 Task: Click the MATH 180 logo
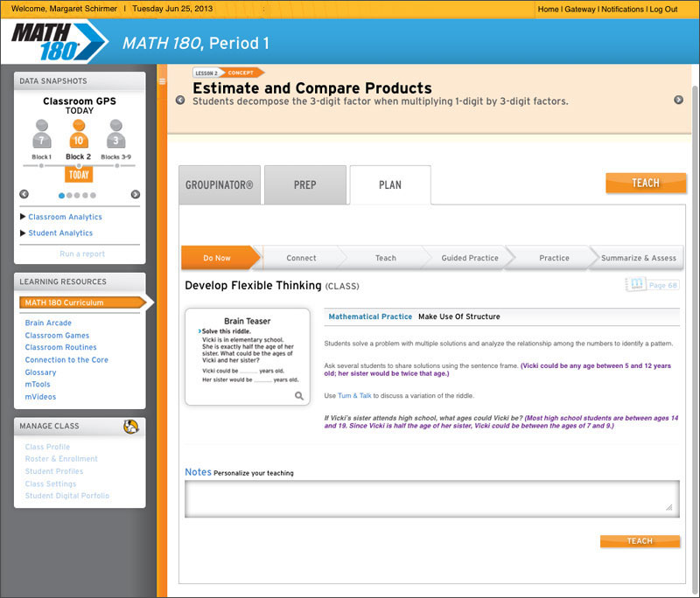click(x=58, y=42)
